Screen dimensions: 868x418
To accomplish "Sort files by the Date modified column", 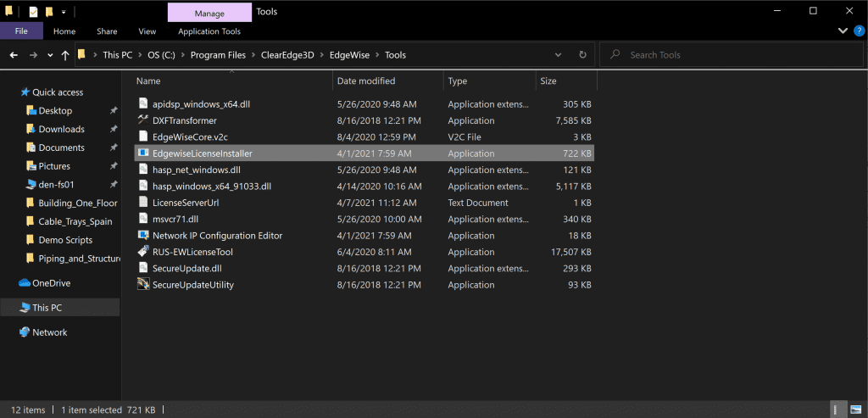I will pos(366,81).
